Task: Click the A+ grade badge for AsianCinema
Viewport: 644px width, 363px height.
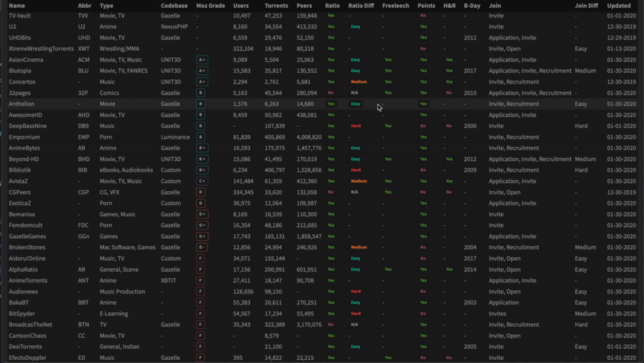Action: click(x=202, y=60)
